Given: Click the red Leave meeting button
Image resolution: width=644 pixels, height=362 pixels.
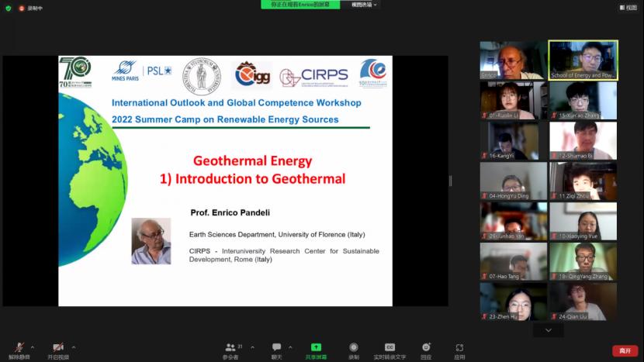Looking at the screenshot, I should [x=625, y=351].
